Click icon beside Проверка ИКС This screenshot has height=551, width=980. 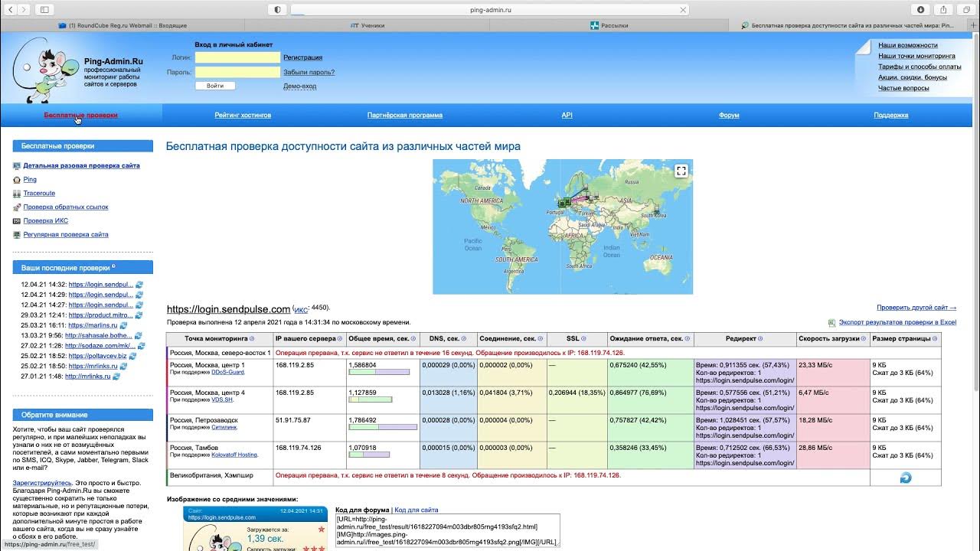[17, 220]
